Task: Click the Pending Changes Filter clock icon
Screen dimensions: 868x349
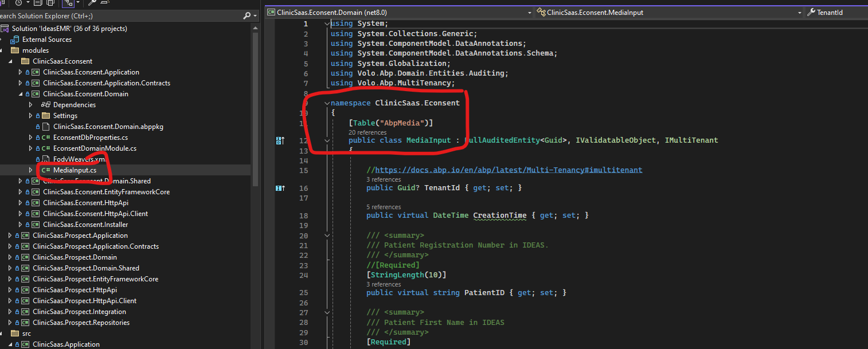Action: pos(19,3)
